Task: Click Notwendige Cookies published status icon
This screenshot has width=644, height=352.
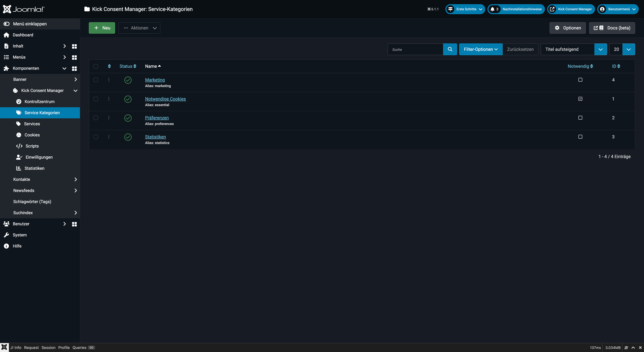Action: coord(128,99)
